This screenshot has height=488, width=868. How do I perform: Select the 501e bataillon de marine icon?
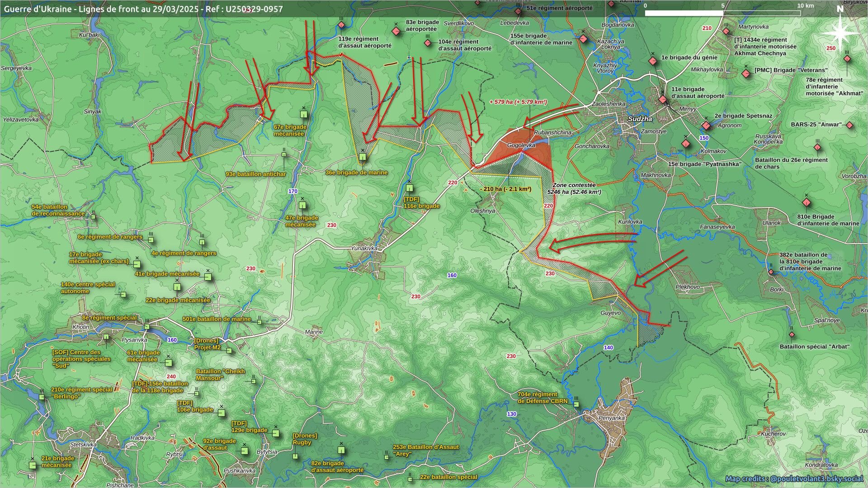click(259, 321)
